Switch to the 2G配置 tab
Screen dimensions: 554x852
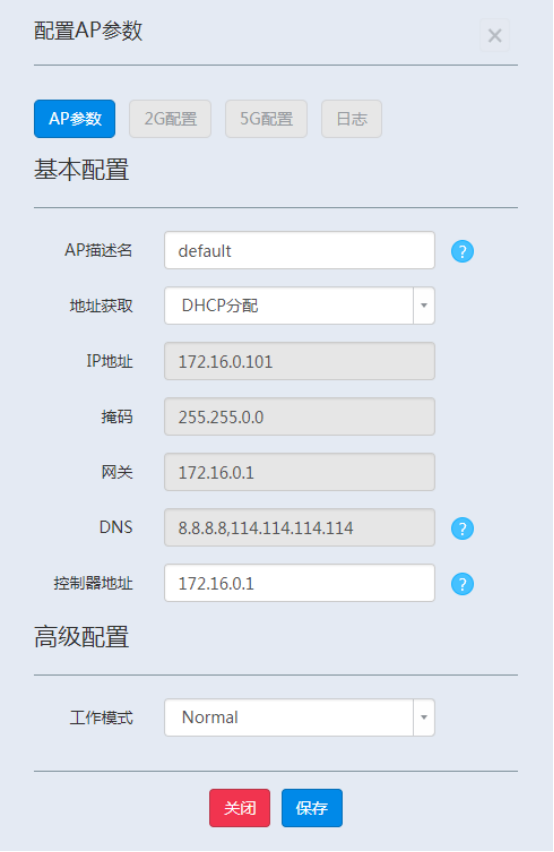[x=170, y=119]
